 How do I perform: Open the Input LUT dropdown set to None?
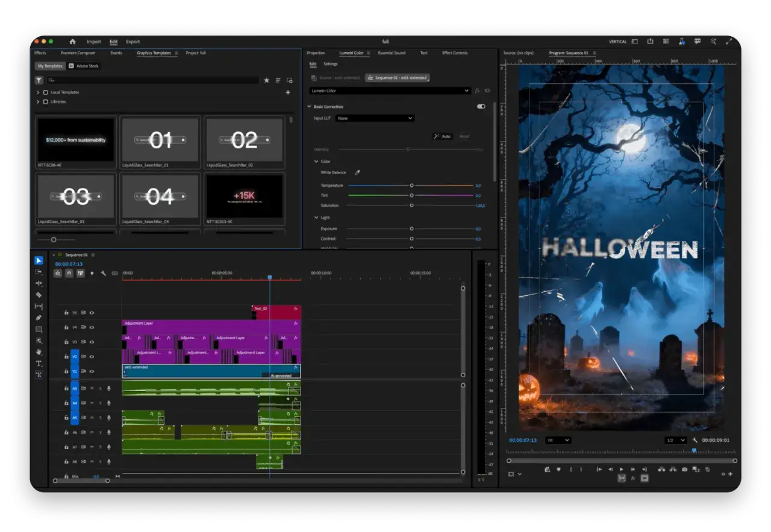[375, 118]
